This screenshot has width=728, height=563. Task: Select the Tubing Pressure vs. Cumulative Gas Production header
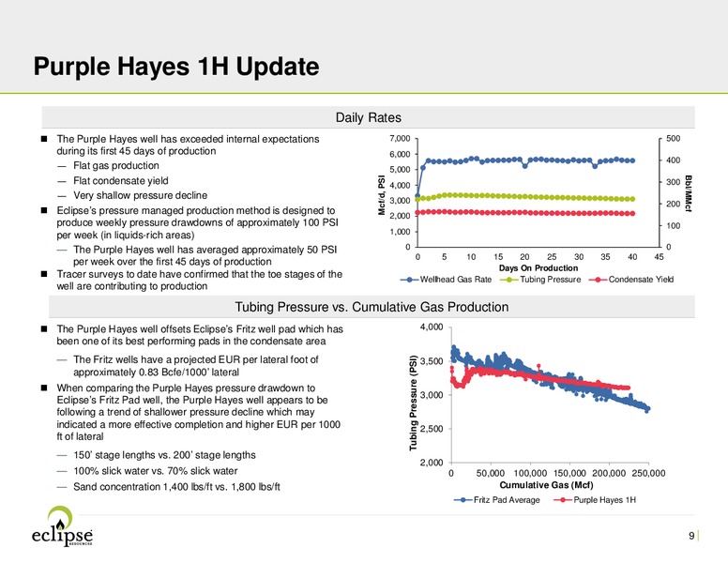[372, 307]
